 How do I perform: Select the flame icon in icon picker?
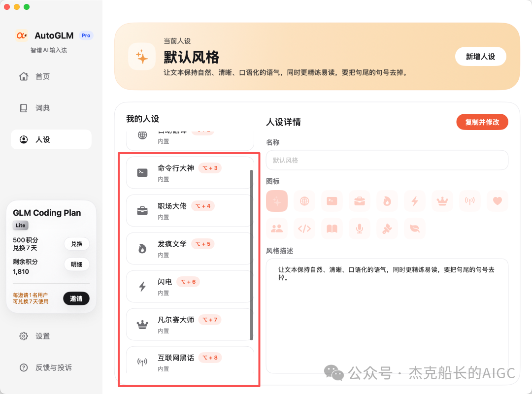387,201
